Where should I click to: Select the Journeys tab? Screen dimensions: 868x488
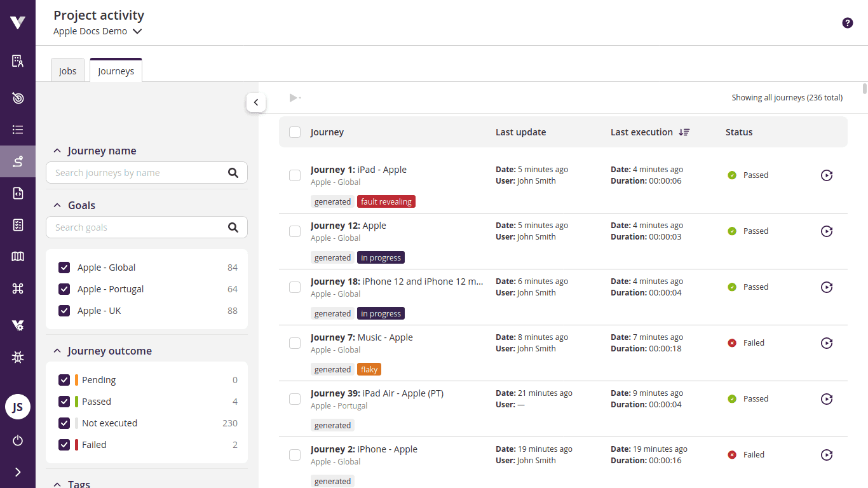[115, 70]
